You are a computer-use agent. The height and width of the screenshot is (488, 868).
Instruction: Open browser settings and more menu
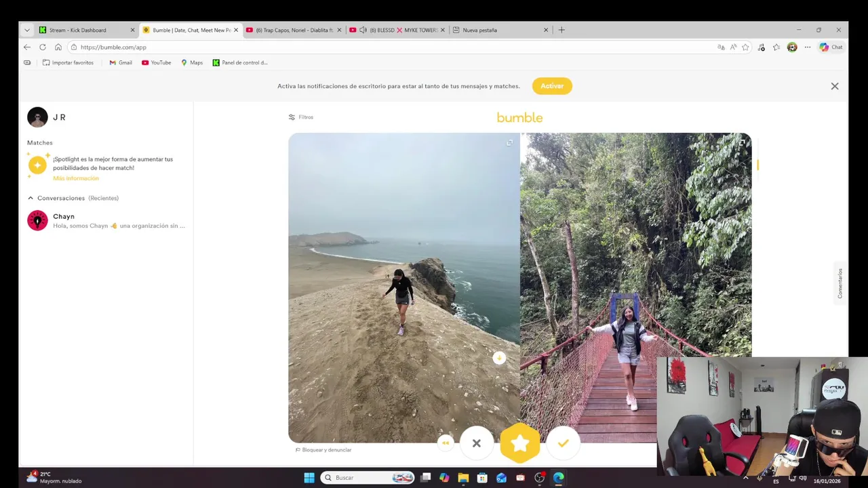(807, 47)
